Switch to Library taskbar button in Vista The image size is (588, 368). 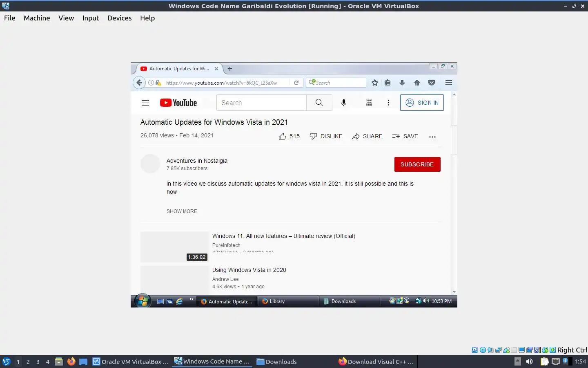(288, 301)
